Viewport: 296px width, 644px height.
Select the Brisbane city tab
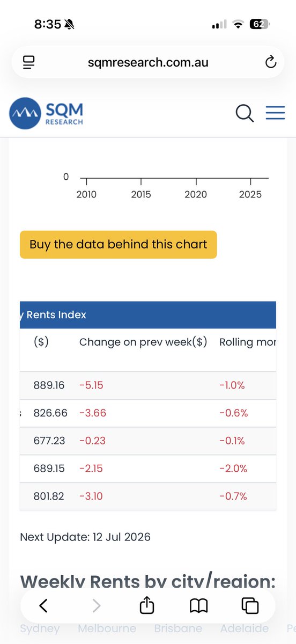tap(178, 628)
